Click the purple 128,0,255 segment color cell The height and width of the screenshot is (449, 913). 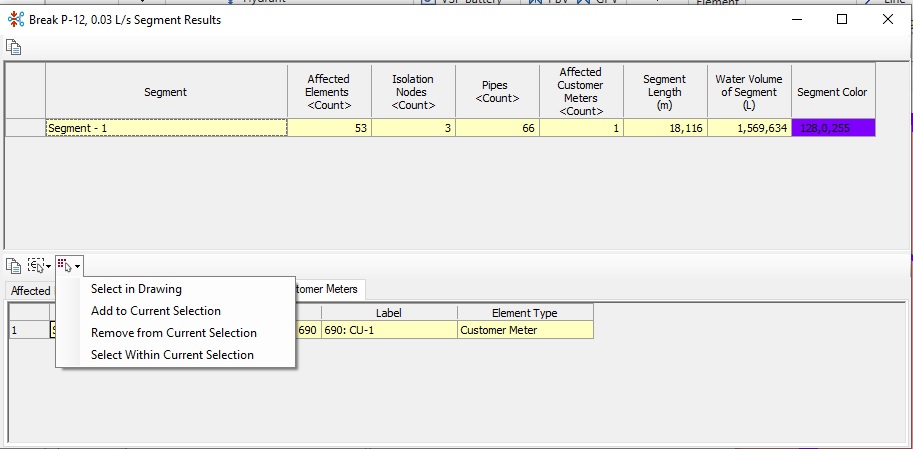coord(833,128)
